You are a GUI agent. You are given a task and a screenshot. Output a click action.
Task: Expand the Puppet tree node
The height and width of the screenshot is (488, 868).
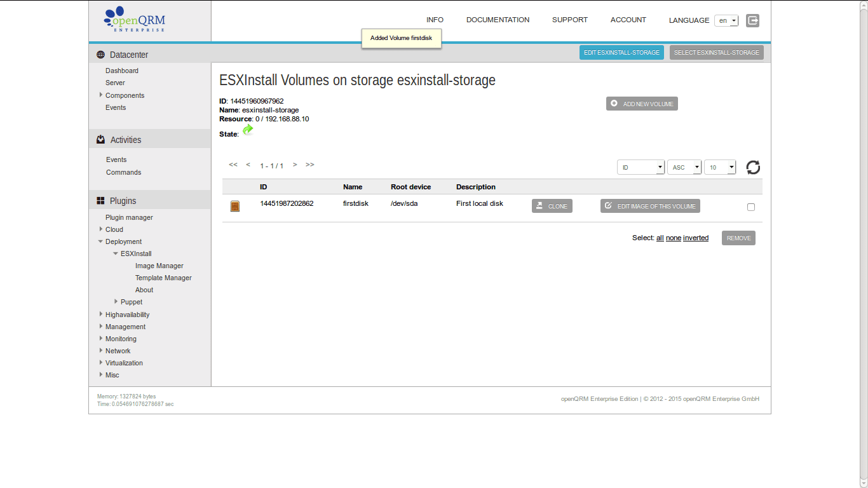pos(116,302)
